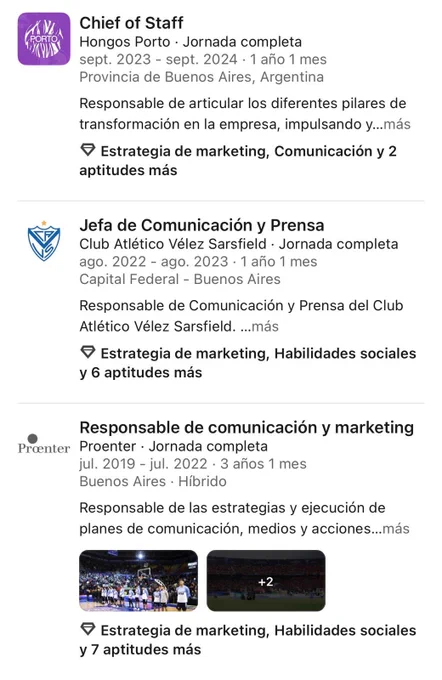The height and width of the screenshot is (680, 442).
Task: Click the skills diamond icon under Chief of Staff
Action: pyautogui.click(x=88, y=150)
